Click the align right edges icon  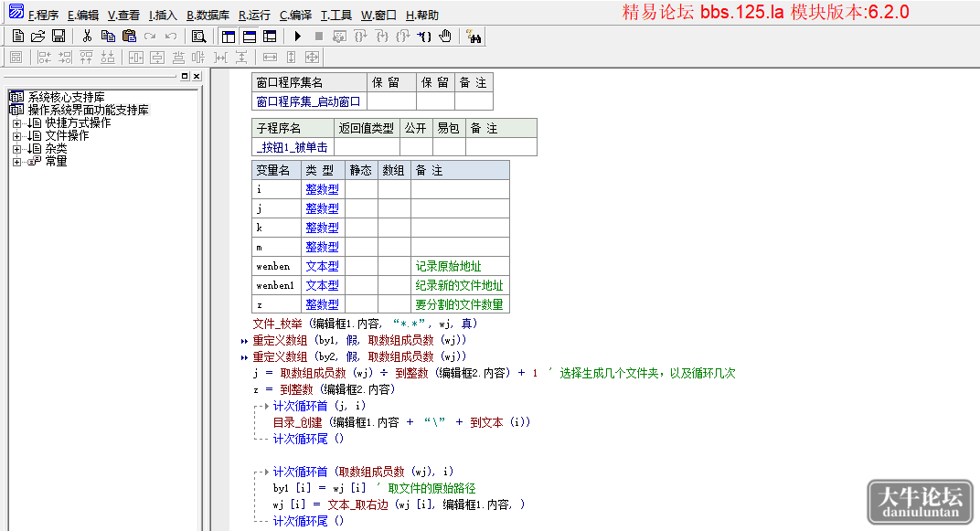point(65,58)
